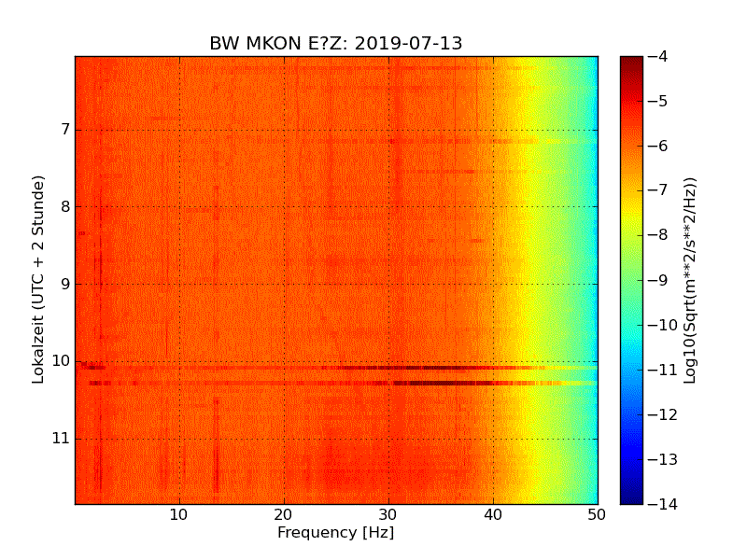747x560 pixels.
Task: Click the colorbar tick label −8
Action: (x=658, y=235)
